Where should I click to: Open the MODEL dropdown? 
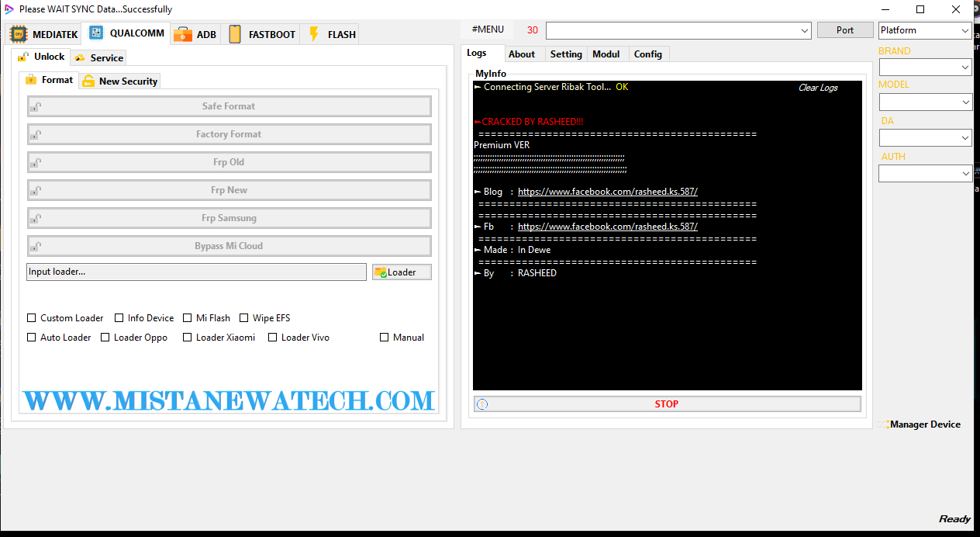(x=925, y=102)
